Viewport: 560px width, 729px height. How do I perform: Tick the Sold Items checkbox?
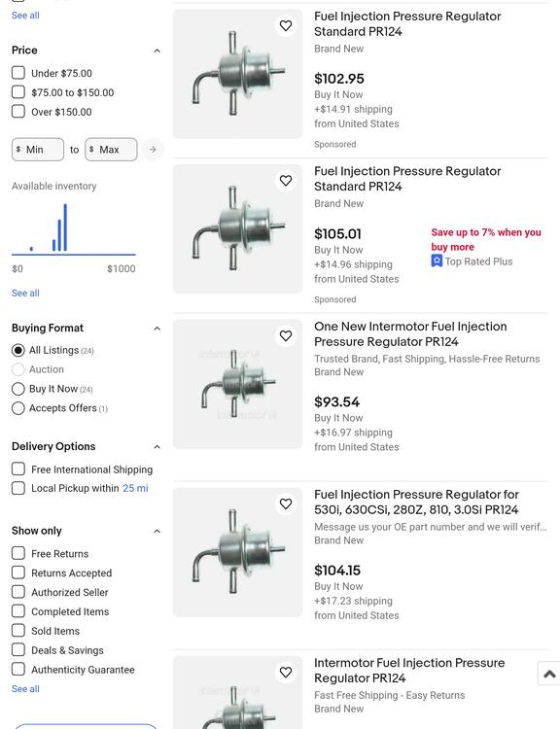pos(18,631)
